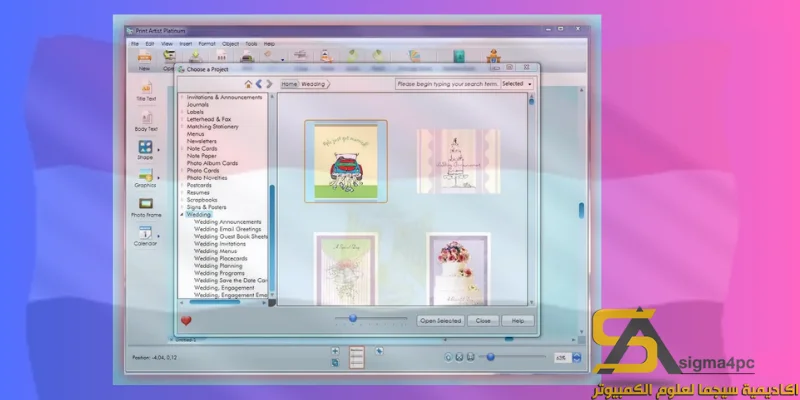This screenshot has height=400, width=800.
Task: Click the zoom percentage stepper arrows
Action: pos(577,358)
